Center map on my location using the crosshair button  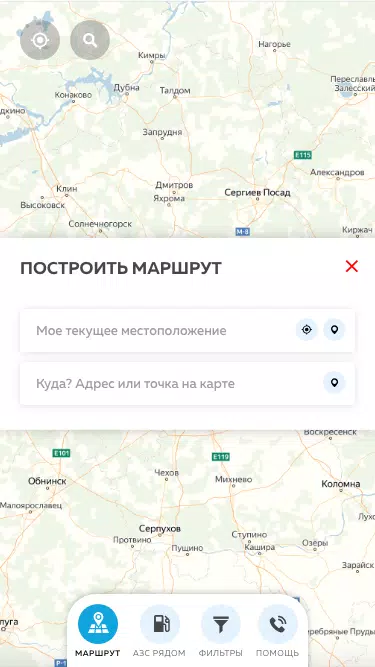[40, 40]
